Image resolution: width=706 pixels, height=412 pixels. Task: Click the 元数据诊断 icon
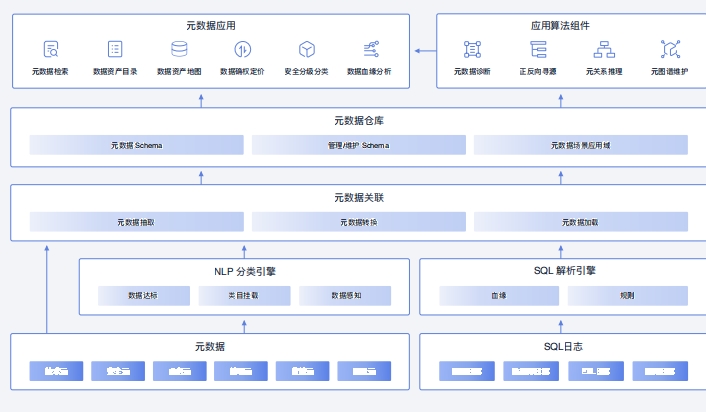pyautogui.click(x=472, y=49)
